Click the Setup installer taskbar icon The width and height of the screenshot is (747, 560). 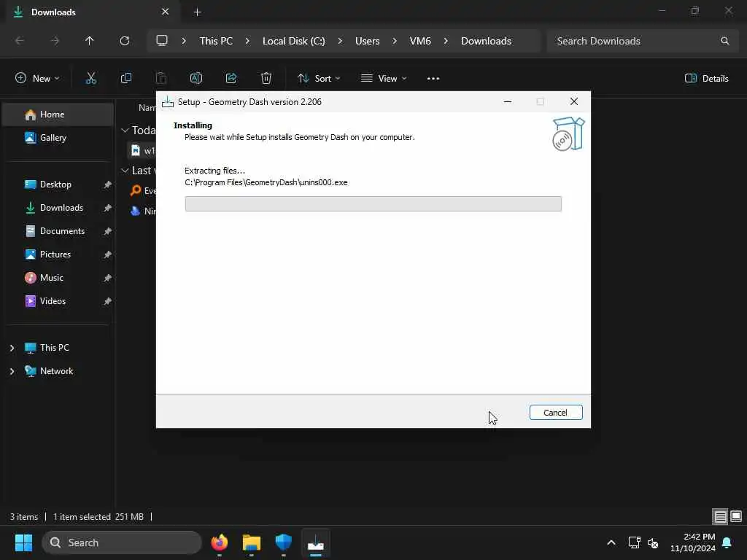tap(315, 542)
